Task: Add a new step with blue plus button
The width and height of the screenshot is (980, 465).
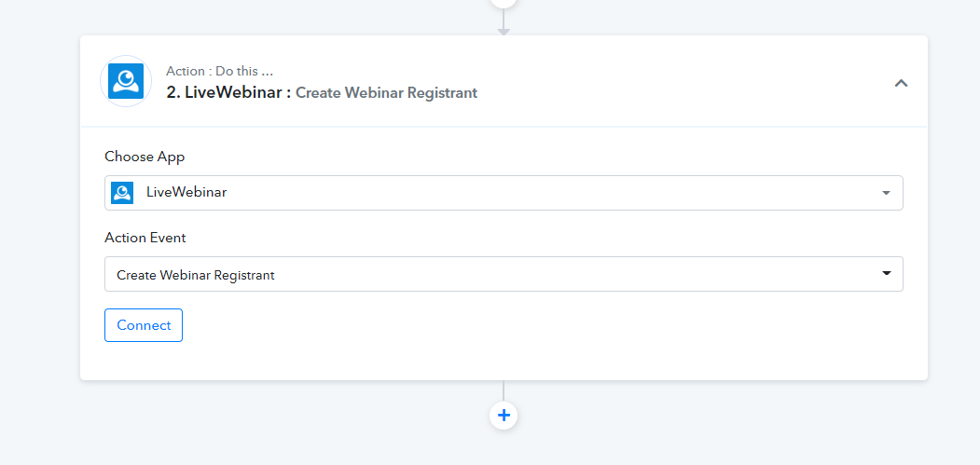Action: coord(504,416)
